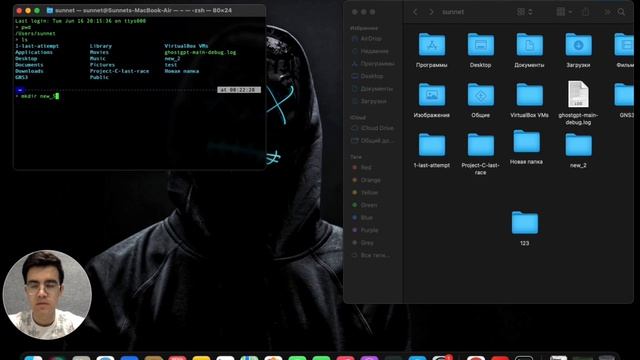Click 'Library' in Terminal listing
Screen dimensions: 640x360
(101, 46)
